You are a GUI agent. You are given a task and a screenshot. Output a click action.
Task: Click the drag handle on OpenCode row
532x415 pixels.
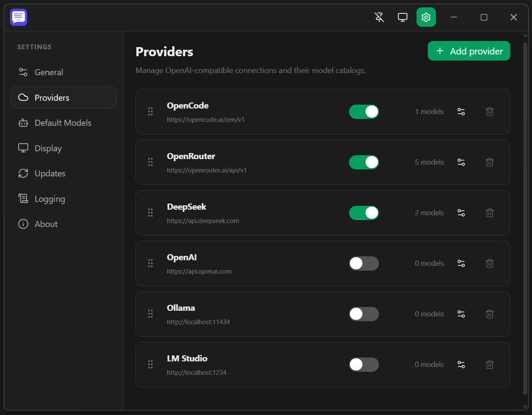pos(151,112)
